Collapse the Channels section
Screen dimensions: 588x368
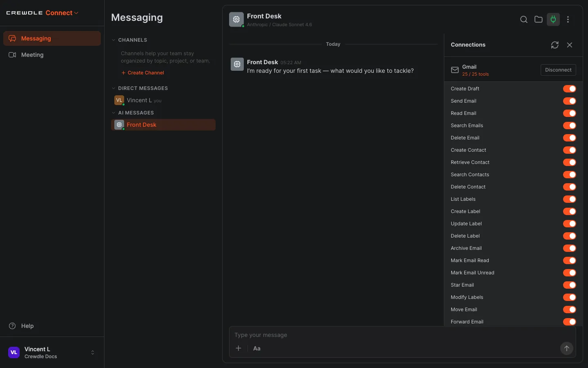tap(114, 40)
